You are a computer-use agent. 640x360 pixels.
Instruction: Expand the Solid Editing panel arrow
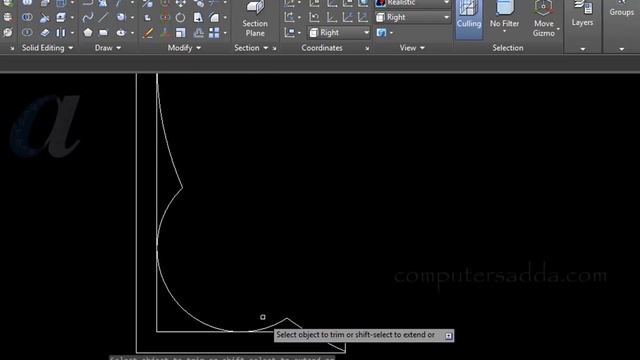coord(71,48)
